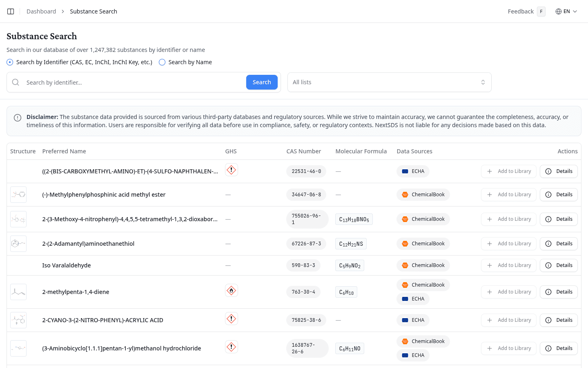Select Search by Name radio option
This screenshot has height=368, width=588.
[x=162, y=62]
